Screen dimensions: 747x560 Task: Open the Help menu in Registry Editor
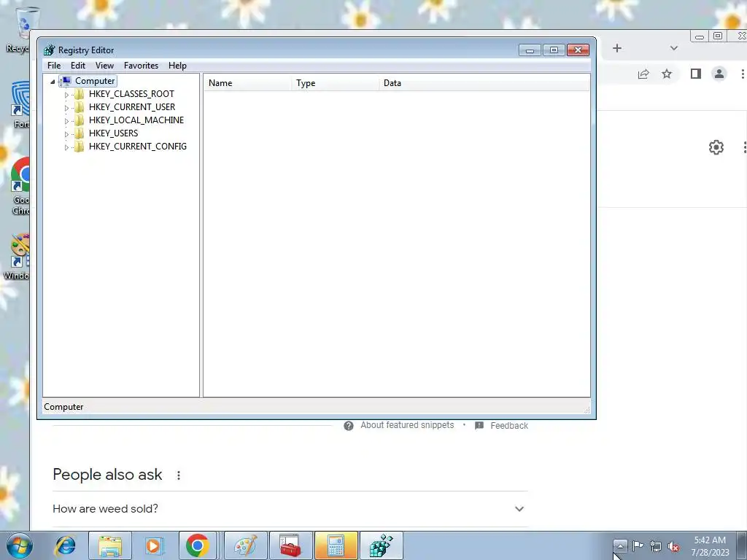[177, 66]
